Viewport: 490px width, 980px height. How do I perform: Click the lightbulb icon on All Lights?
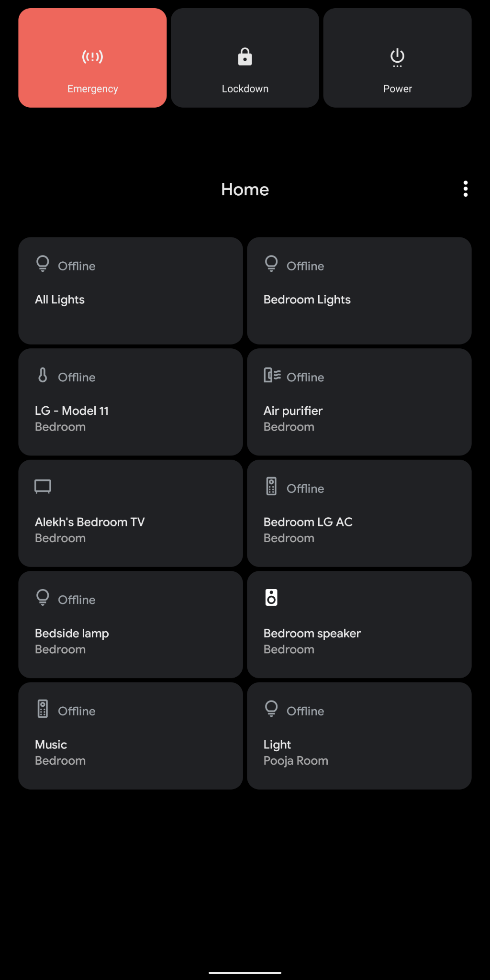pyautogui.click(x=43, y=264)
